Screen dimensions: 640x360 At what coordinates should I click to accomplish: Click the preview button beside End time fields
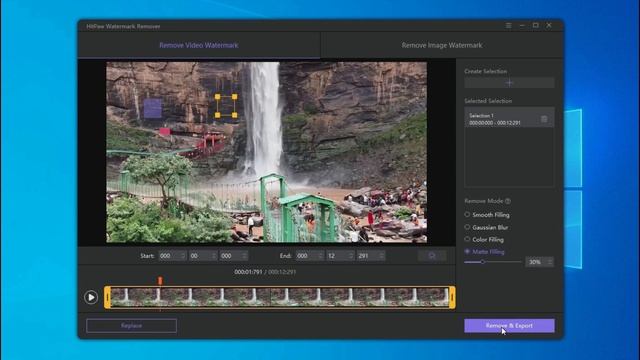click(432, 256)
